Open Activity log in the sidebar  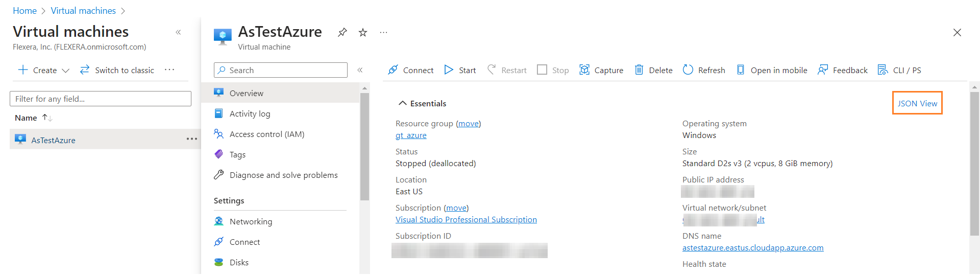coord(250,113)
